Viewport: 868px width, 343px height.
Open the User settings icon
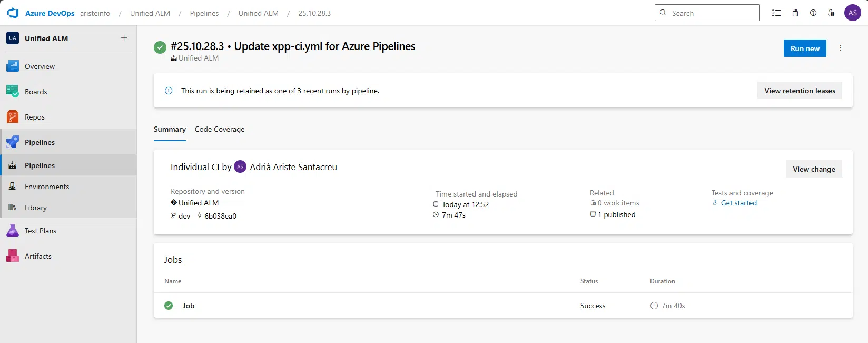(x=831, y=13)
